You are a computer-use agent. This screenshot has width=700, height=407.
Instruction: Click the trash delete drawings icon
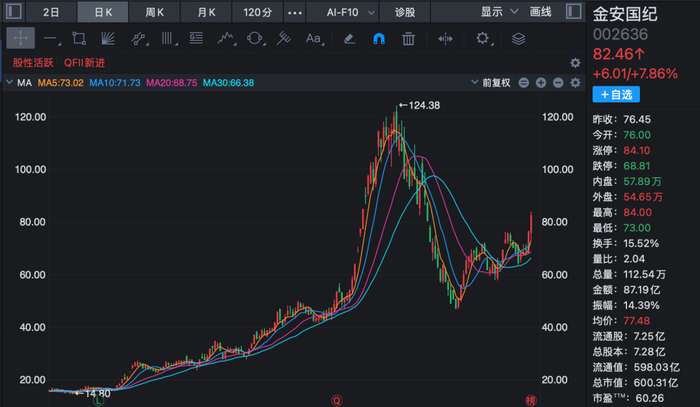(408, 39)
